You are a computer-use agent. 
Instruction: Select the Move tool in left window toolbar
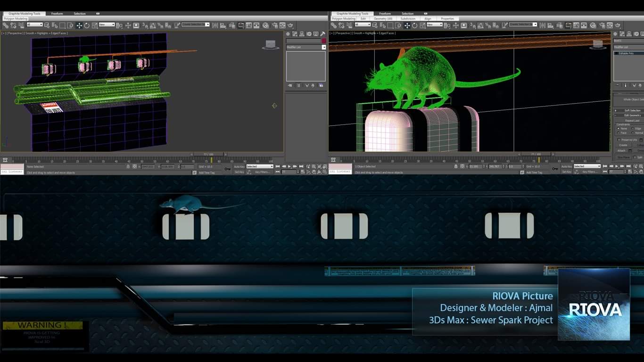point(79,25)
